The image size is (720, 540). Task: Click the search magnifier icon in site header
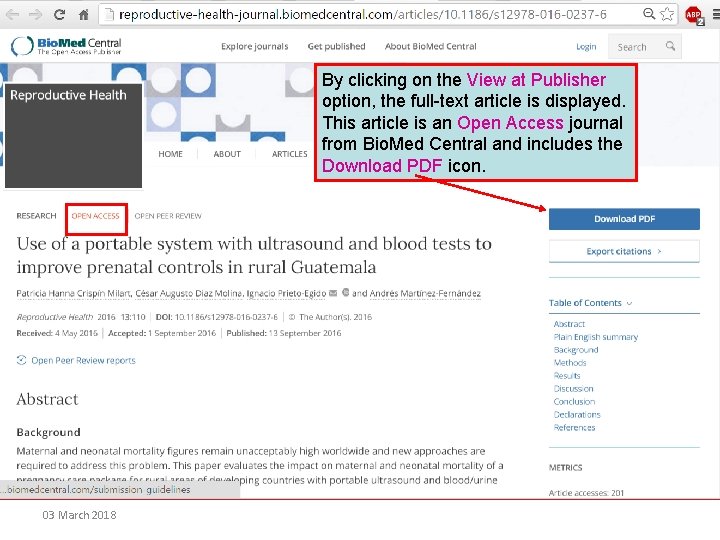tap(670, 46)
